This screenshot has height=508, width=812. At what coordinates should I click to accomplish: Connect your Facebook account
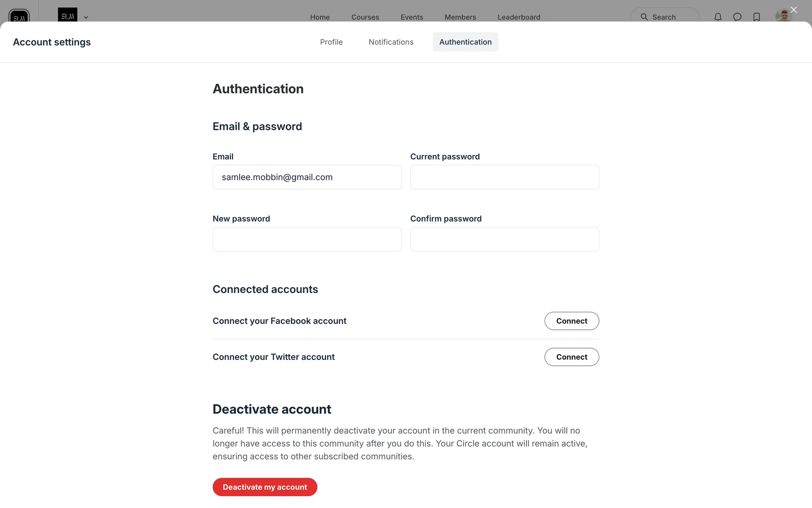571,321
